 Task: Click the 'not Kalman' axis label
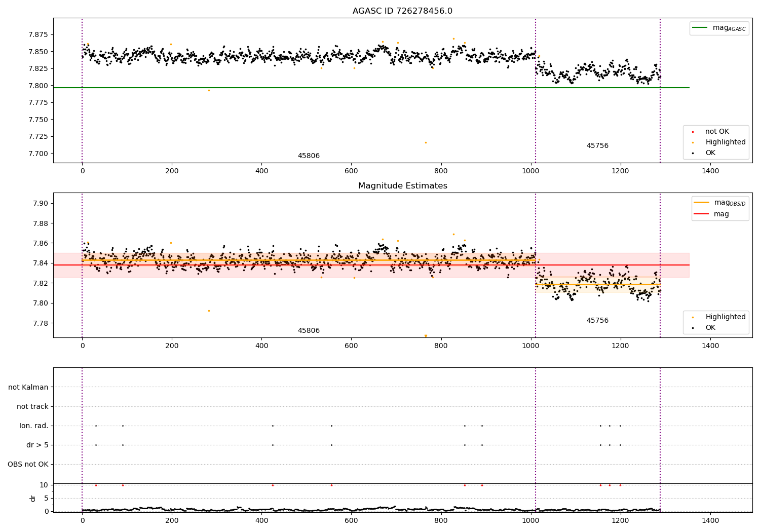(x=28, y=388)
